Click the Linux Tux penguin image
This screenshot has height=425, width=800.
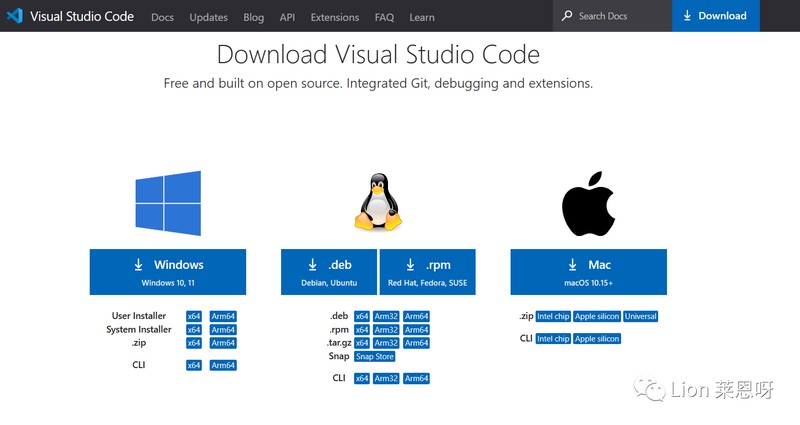(x=378, y=202)
